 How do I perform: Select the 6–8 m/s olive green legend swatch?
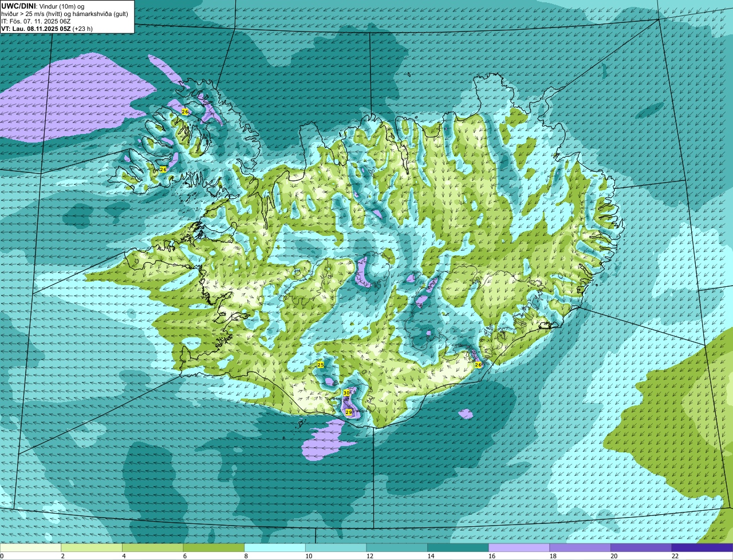pyautogui.click(x=214, y=547)
